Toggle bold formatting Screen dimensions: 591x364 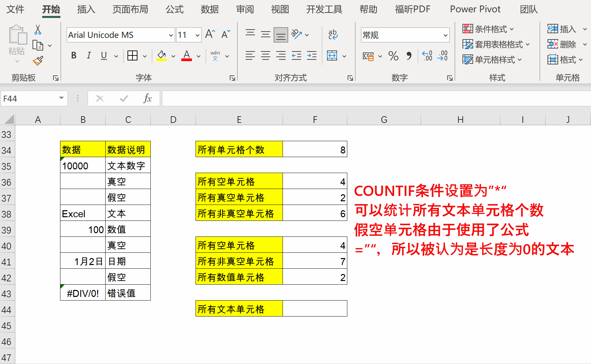[73, 55]
